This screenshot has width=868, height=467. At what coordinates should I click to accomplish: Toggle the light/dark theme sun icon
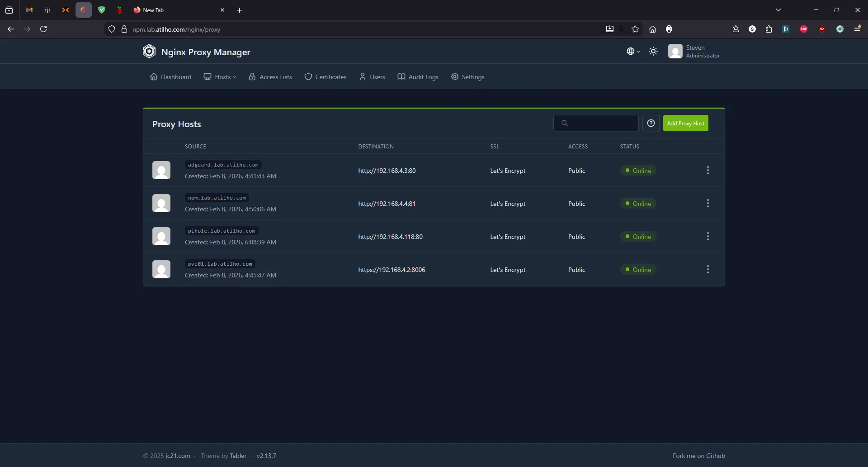[x=653, y=52]
